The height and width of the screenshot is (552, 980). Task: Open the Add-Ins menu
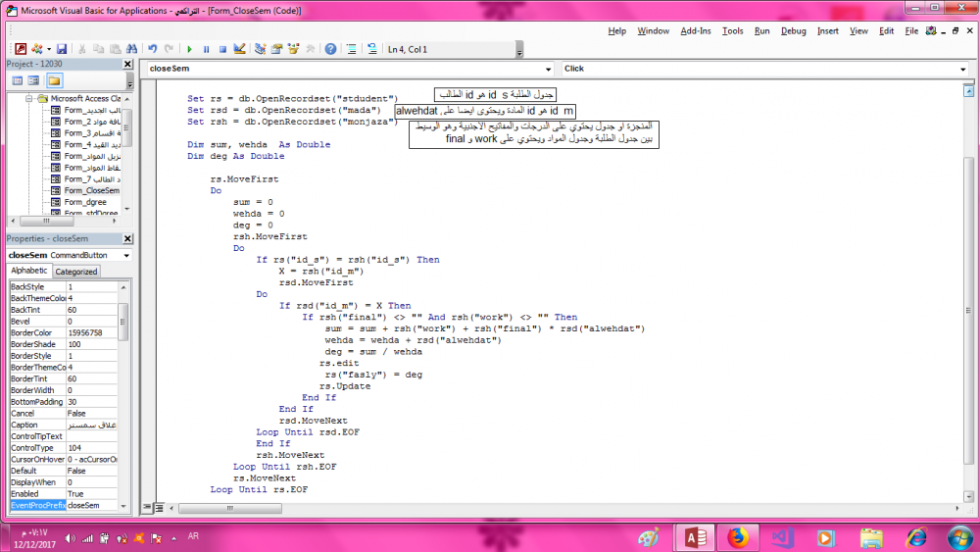click(x=696, y=30)
